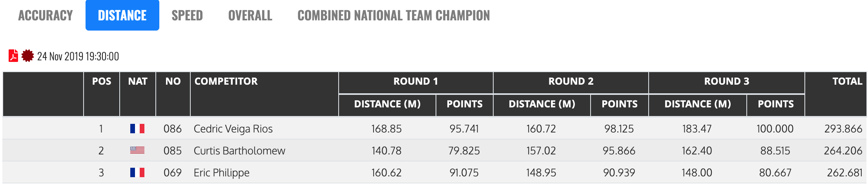Click the USA flag for Curtis Bartholomew
This screenshot has height=185, width=868.
137,151
